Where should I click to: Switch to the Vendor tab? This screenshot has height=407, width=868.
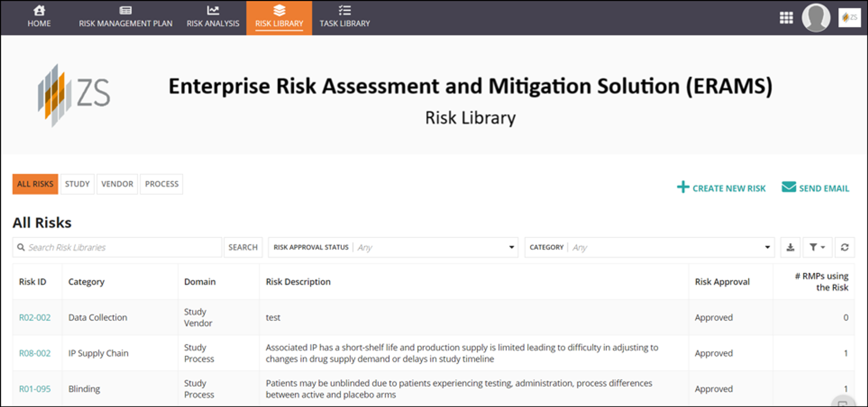[117, 184]
